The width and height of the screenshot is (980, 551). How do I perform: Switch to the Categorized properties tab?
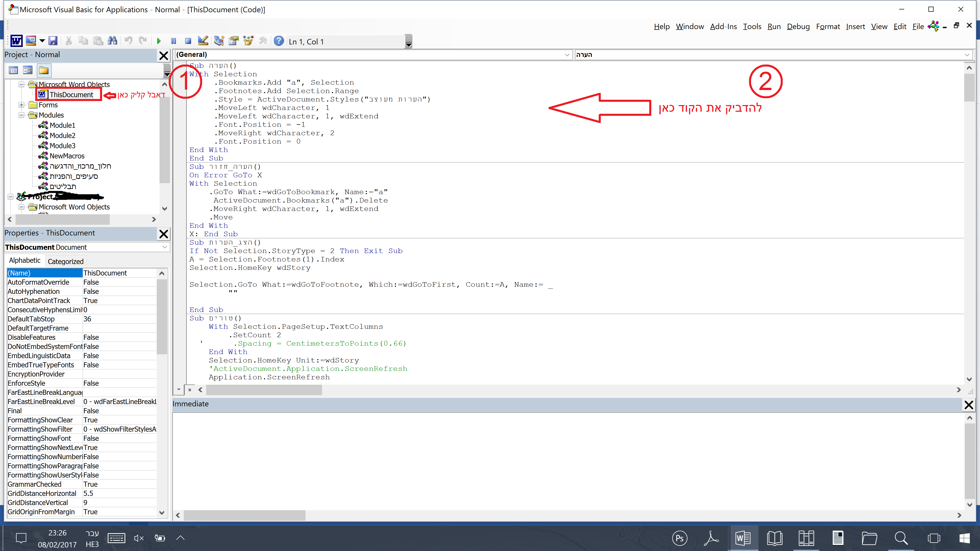click(x=65, y=261)
